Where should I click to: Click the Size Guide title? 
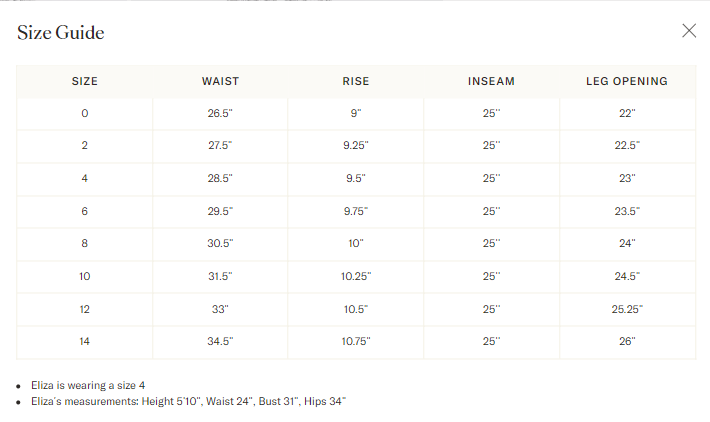(x=61, y=33)
